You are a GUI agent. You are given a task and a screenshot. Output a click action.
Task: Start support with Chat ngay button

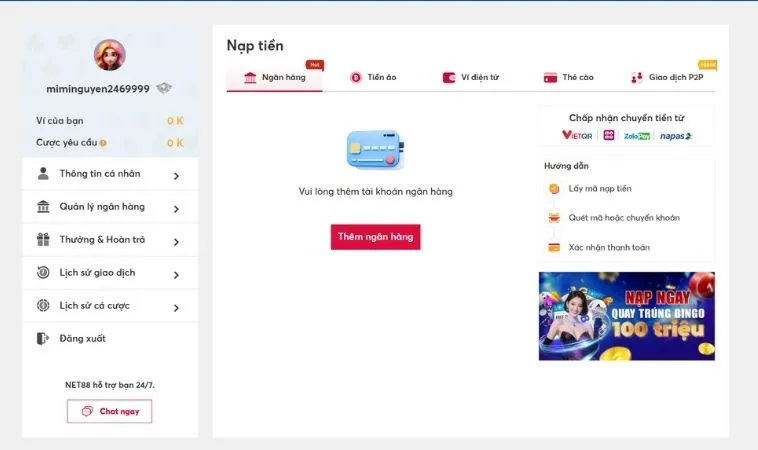pyautogui.click(x=110, y=411)
